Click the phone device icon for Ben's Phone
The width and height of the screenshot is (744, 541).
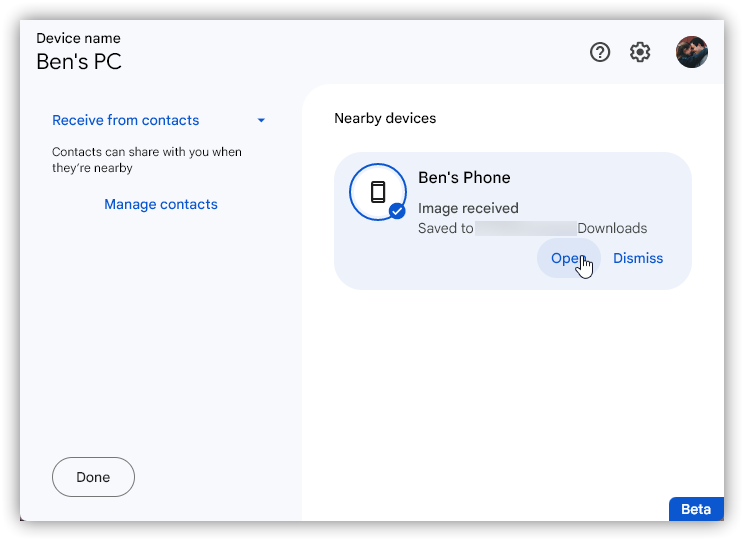point(378,191)
